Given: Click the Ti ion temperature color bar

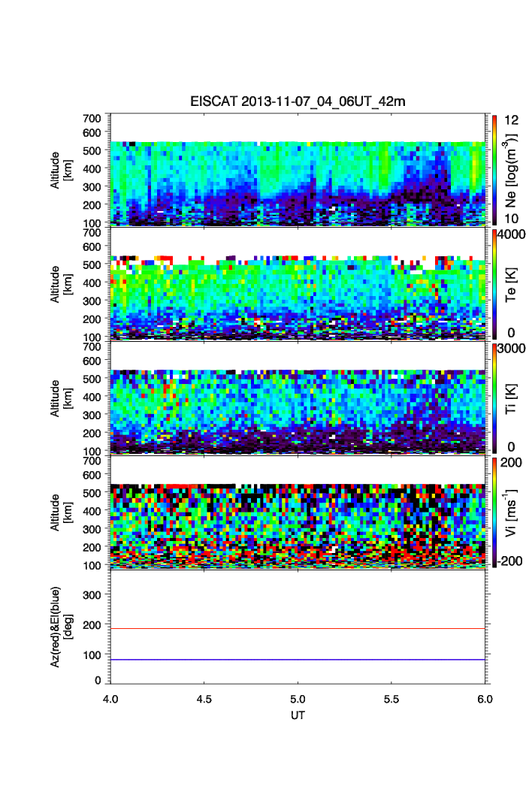Looking at the screenshot, I should point(494,398).
